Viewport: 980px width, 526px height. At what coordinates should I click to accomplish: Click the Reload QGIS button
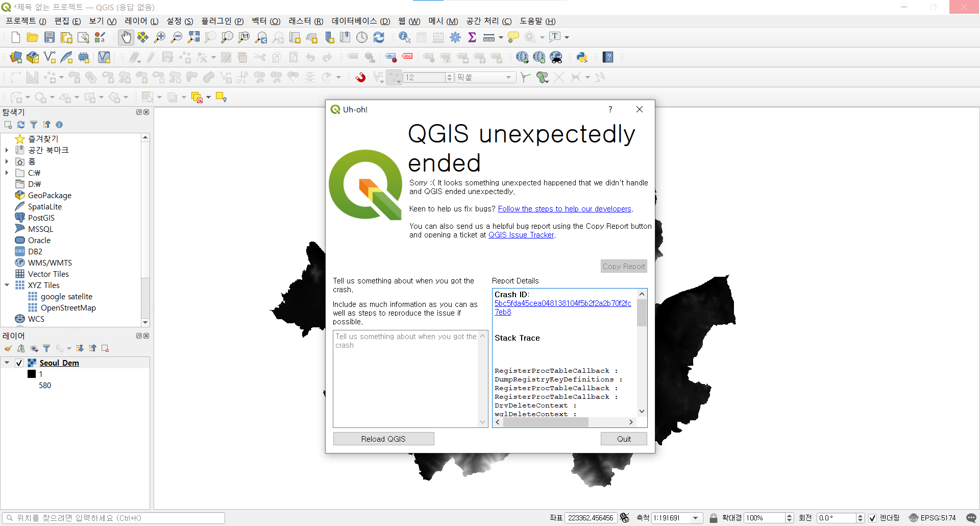point(383,439)
